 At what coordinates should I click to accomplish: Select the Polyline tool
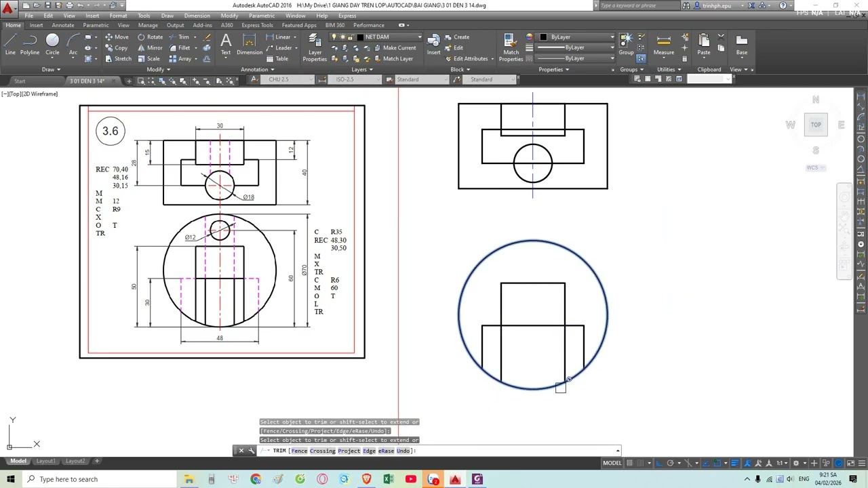pos(30,44)
